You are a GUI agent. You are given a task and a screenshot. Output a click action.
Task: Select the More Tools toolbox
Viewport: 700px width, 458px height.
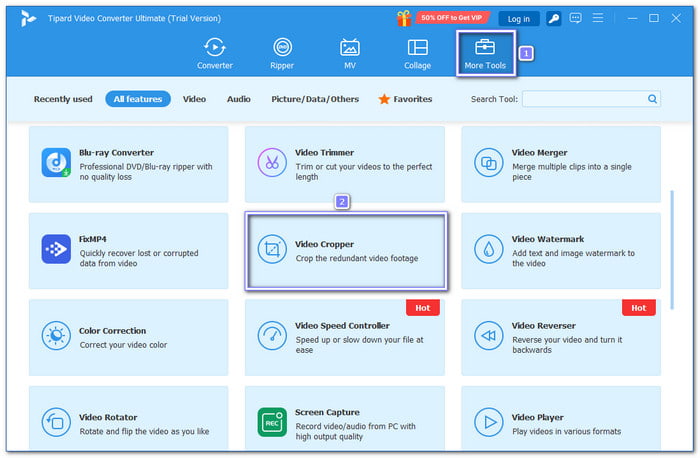(485, 53)
